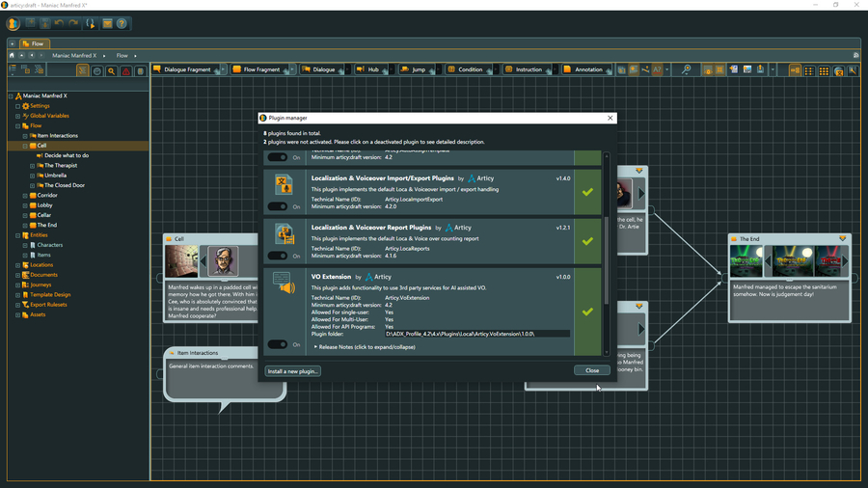Click Install a new plugin button
The image size is (868, 488).
click(292, 370)
